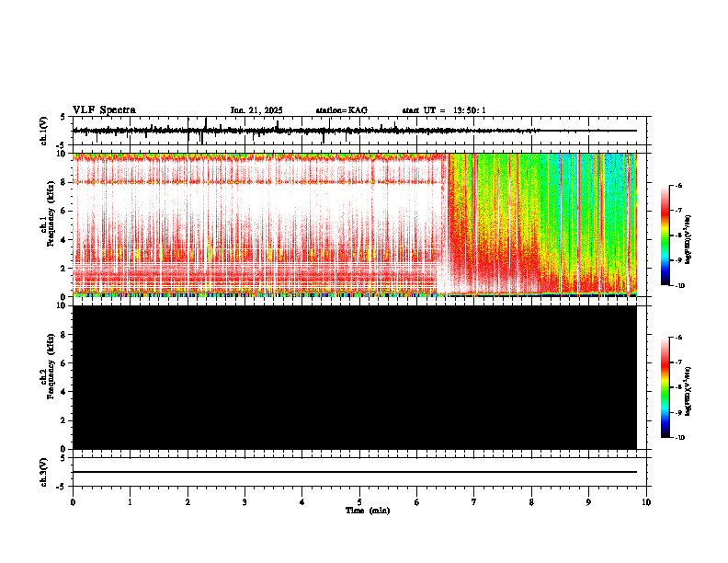Viewport: 728px width, 563px height.
Task: Click the 8 kHz tick label of ch.2
Action: (x=64, y=335)
